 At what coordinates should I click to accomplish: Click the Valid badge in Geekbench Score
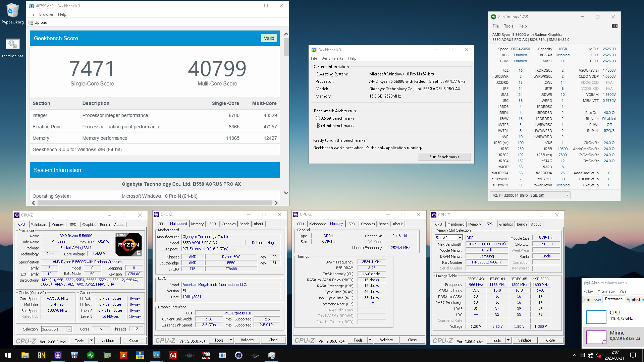[x=269, y=38]
